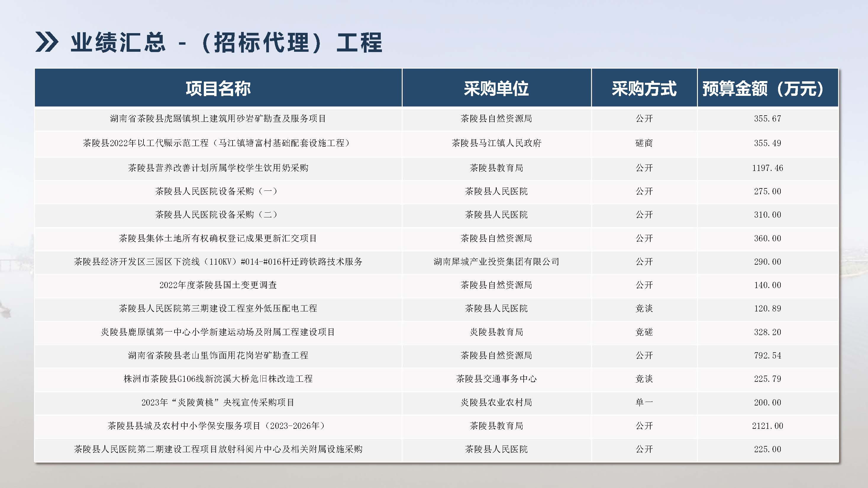Select the 磋商 procurement method cell

644,143
